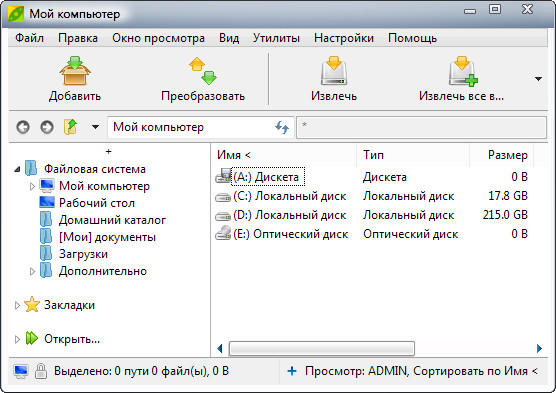Expand the Мой компьютер tree node
Image resolution: width=556 pixels, height=393 pixels.
tap(32, 186)
